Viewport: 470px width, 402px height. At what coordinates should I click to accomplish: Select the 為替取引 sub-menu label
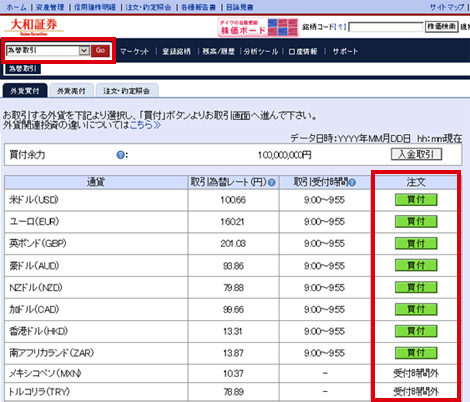23,69
